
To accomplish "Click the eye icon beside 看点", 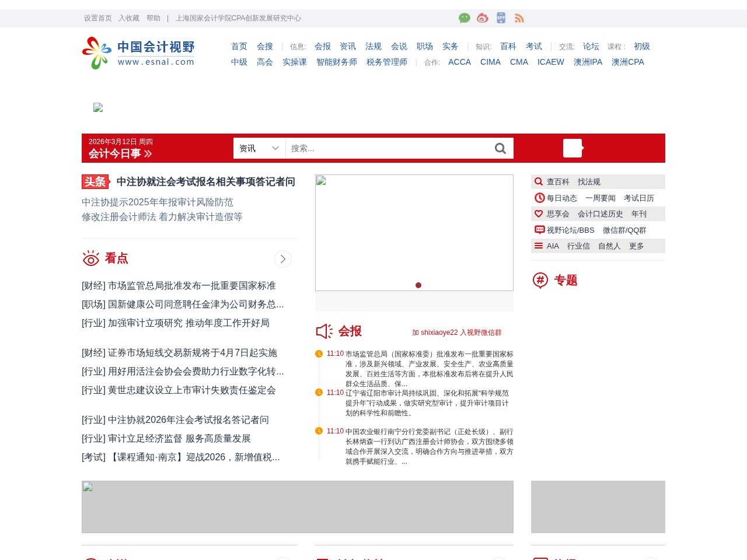I will pos(90,258).
